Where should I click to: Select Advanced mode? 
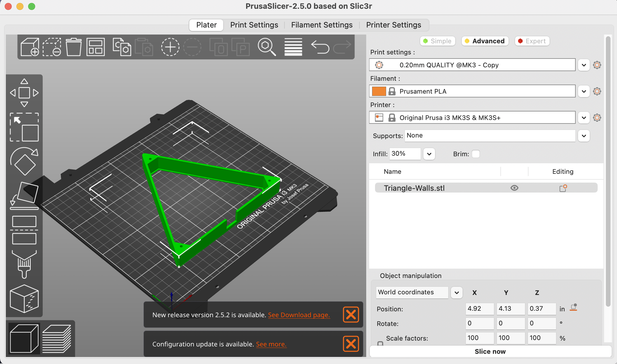point(485,41)
